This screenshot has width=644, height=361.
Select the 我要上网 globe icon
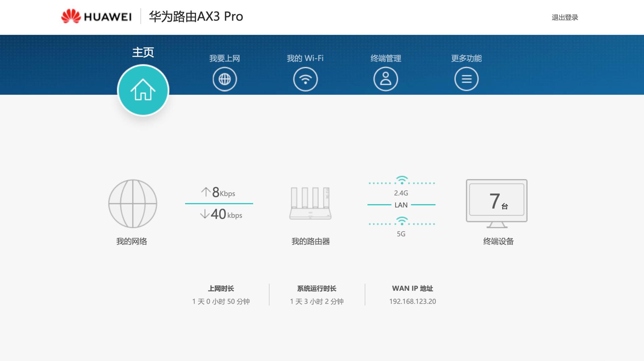[x=224, y=78]
